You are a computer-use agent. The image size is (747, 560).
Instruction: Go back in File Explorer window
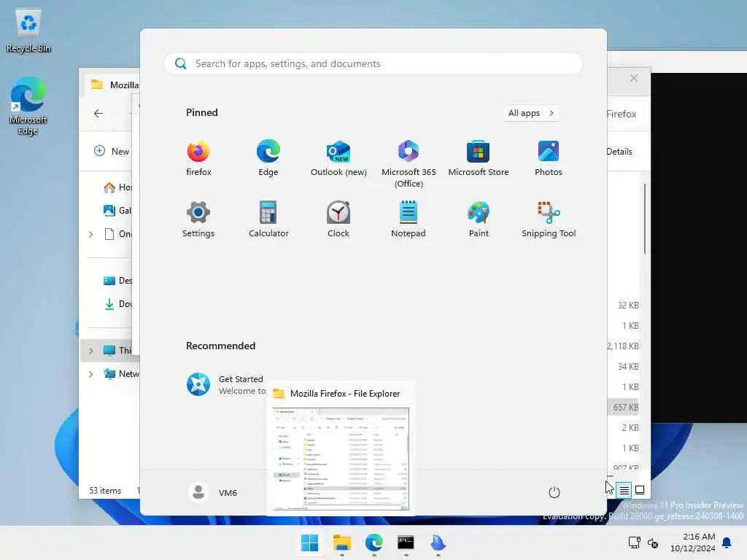[x=98, y=113]
